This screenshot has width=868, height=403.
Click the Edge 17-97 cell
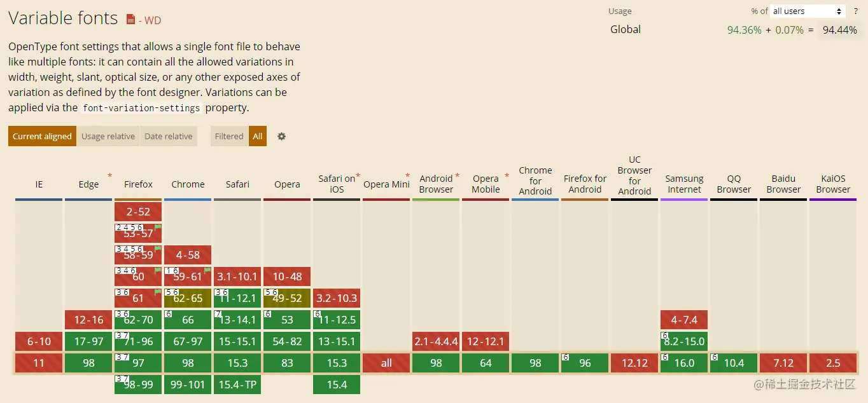(x=88, y=341)
